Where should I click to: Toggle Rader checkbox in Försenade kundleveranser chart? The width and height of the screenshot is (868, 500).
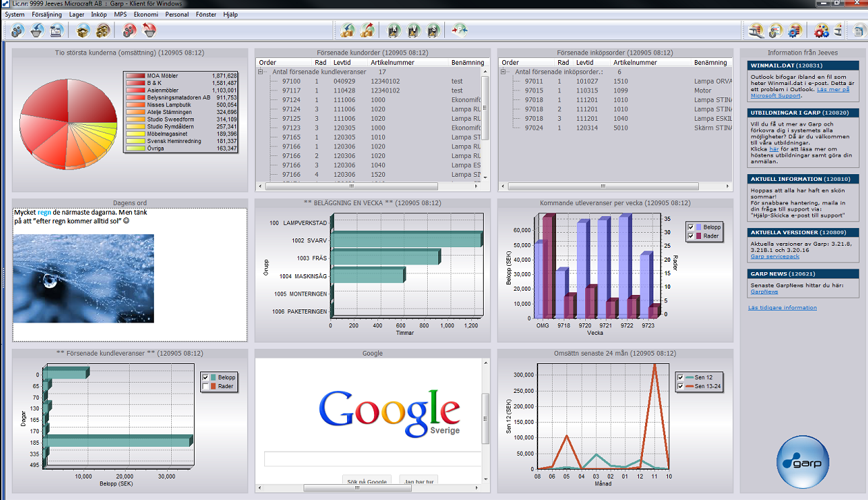205,387
